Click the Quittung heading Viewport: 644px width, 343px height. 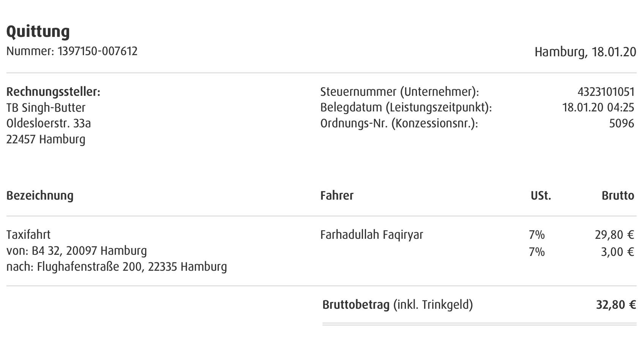38,32
